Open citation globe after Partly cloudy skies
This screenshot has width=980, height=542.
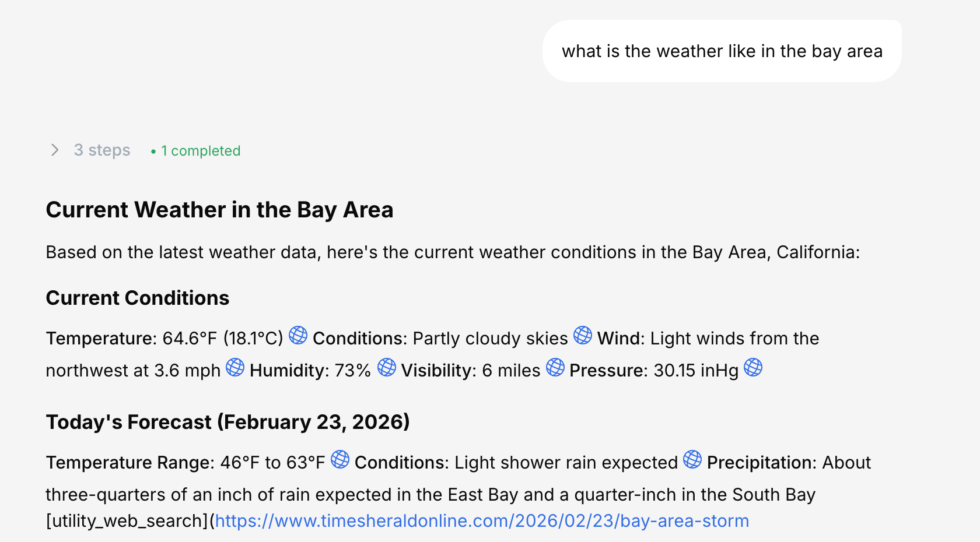(x=583, y=335)
